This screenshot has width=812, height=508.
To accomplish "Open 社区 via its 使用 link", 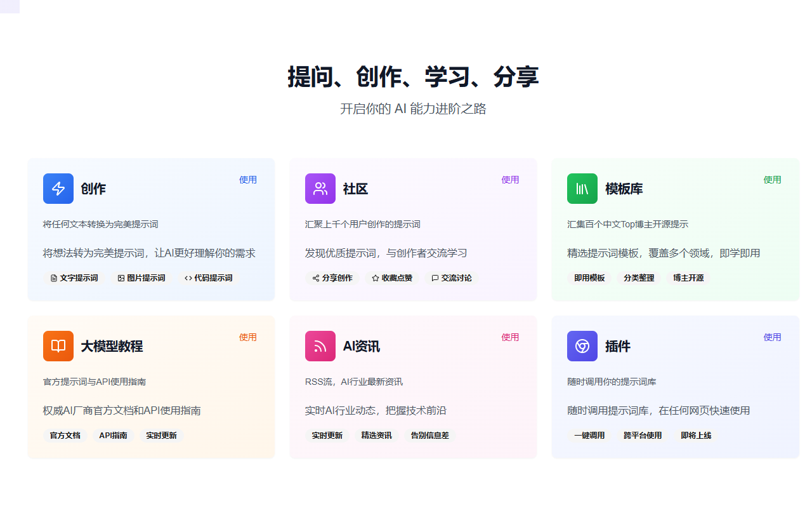I will pos(510,180).
